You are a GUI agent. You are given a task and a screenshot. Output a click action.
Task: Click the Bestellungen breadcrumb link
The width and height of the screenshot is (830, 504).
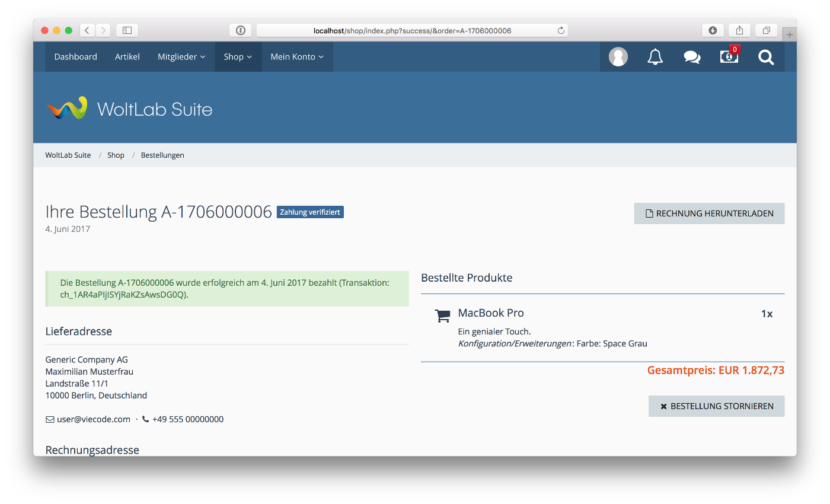point(162,155)
